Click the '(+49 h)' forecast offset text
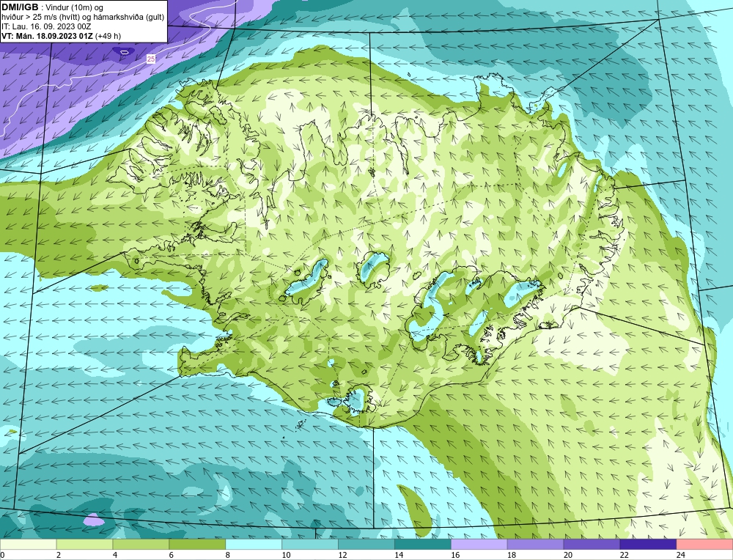The height and width of the screenshot is (560, 733). 108,36
